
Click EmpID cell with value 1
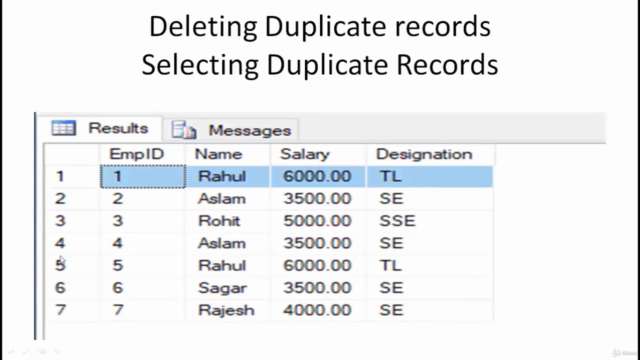(143, 176)
